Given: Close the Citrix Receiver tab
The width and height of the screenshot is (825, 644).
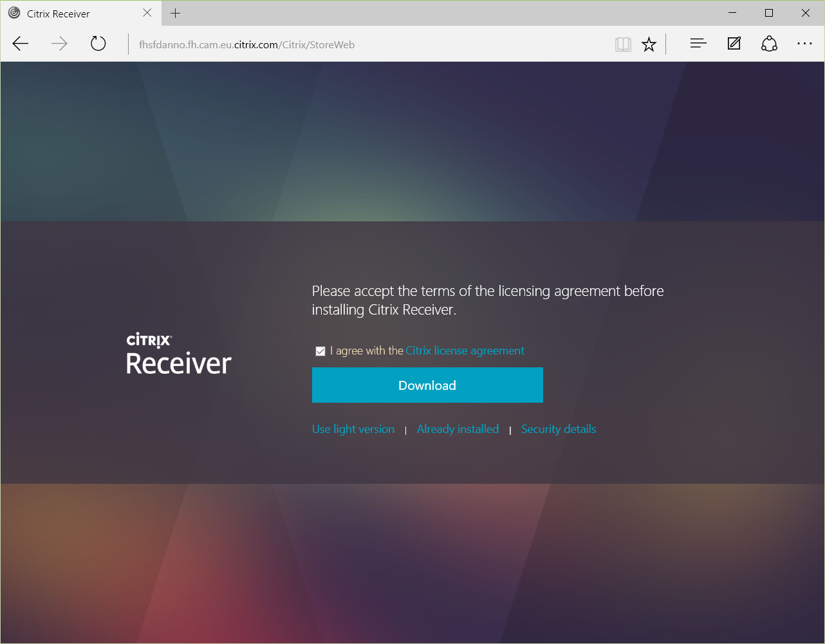Looking at the screenshot, I should (147, 13).
